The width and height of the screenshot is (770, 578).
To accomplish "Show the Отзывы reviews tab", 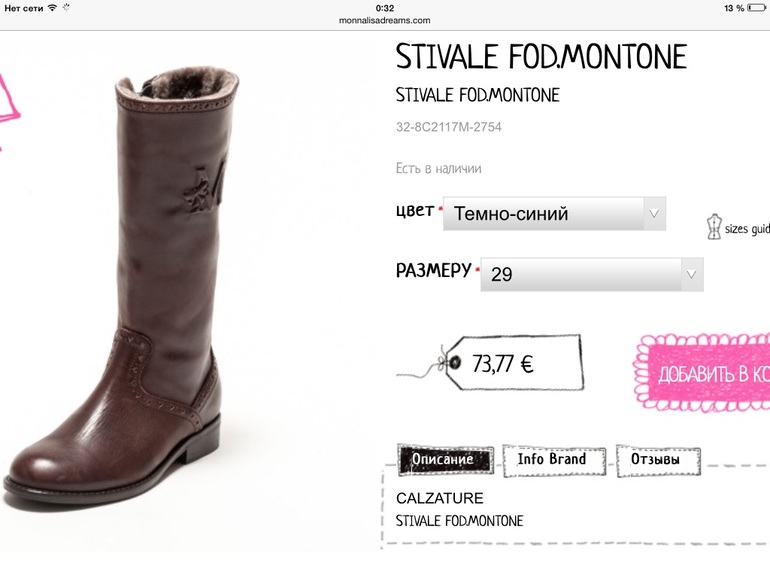I will 656,460.
